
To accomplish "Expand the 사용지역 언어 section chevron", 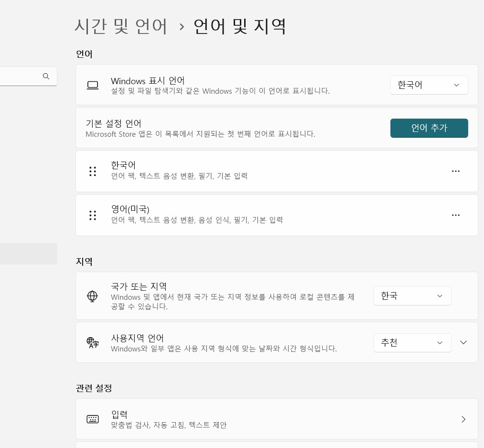I will coord(463,342).
